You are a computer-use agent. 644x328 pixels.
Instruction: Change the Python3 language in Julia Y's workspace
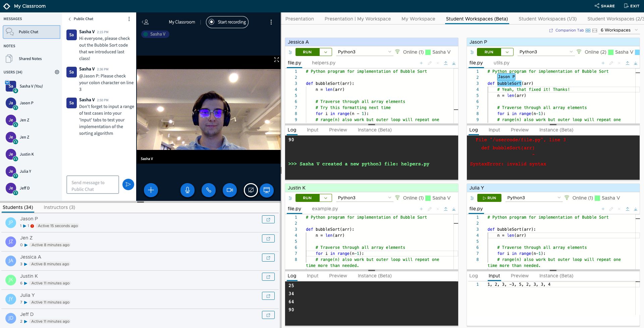(x=533, y=198)
